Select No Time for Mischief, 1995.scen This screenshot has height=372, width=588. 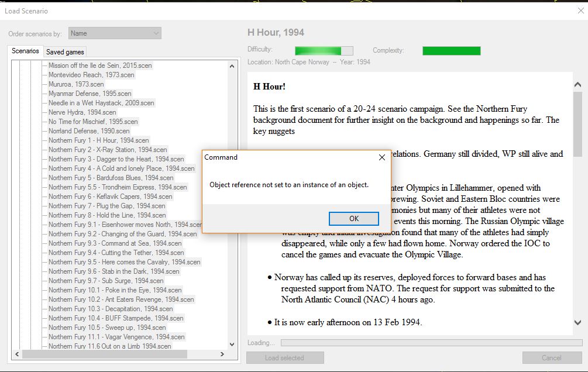tap(93, 122)
